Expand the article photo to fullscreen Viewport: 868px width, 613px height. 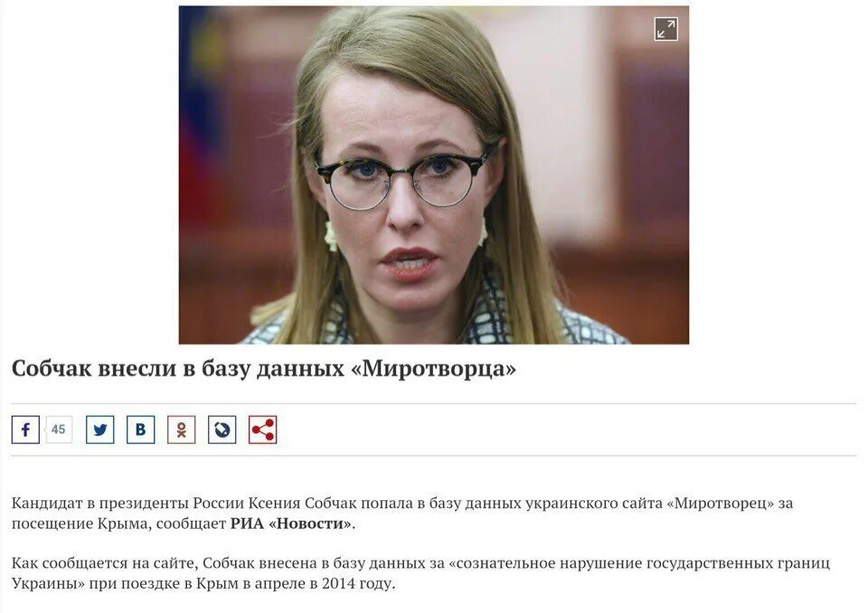click(665, 29)
